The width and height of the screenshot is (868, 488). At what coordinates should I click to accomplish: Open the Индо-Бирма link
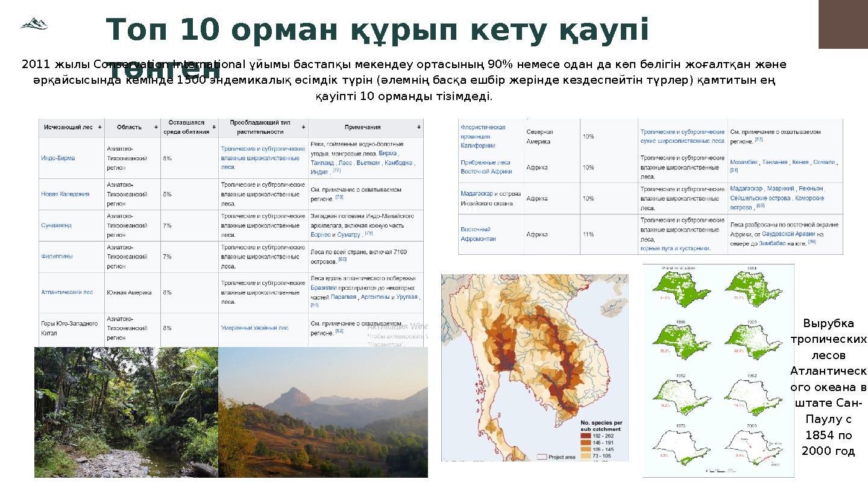coord(58,158)
